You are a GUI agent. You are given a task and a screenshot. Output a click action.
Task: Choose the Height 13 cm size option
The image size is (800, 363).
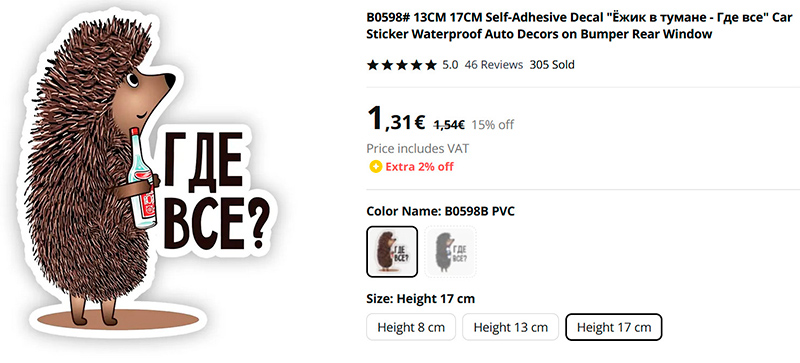click(510, 327)
